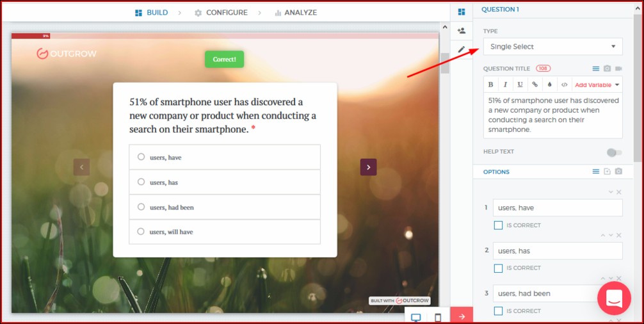Click the Italic formatting icon
644x324 pixels.
tap(505, 85)
